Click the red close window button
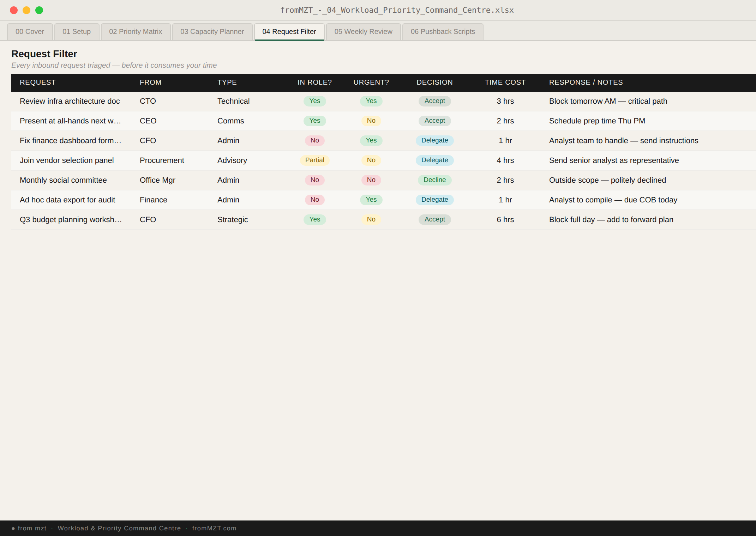 tap(14, 10)
